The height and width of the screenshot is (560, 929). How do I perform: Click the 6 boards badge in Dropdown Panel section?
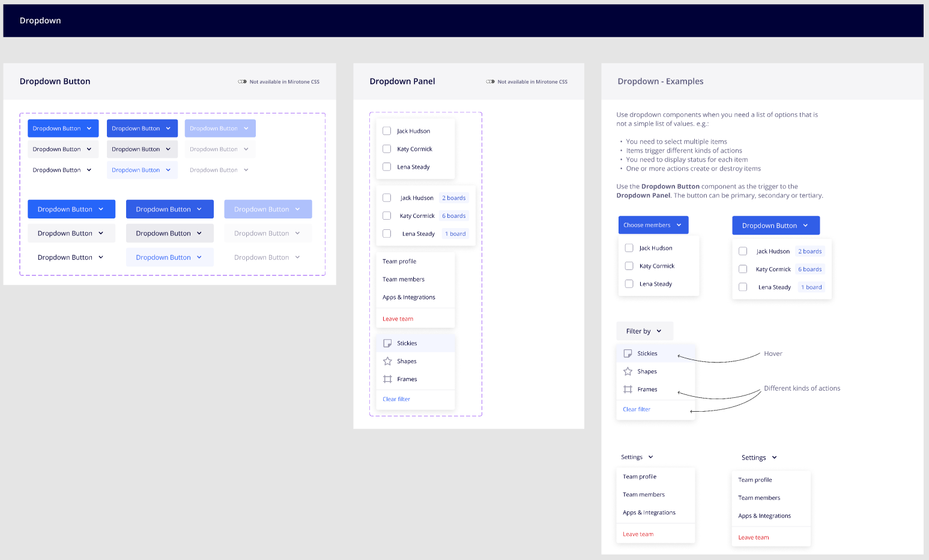(x=453, y=216)
